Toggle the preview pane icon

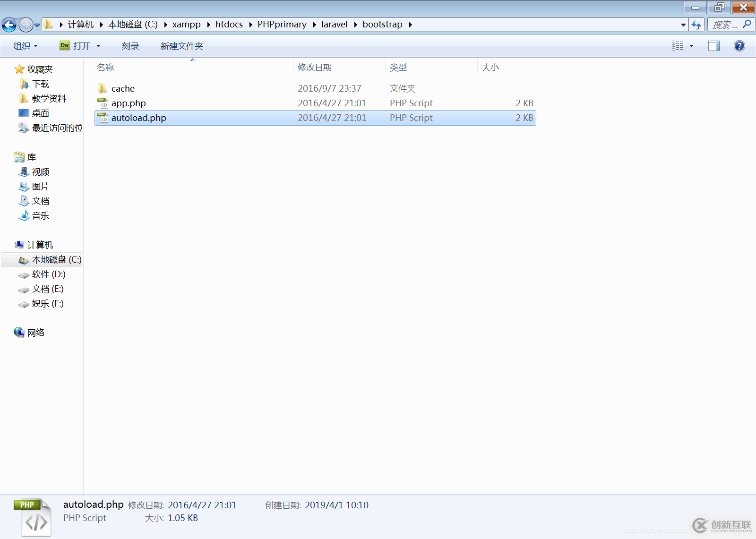[x=714, y=46]
